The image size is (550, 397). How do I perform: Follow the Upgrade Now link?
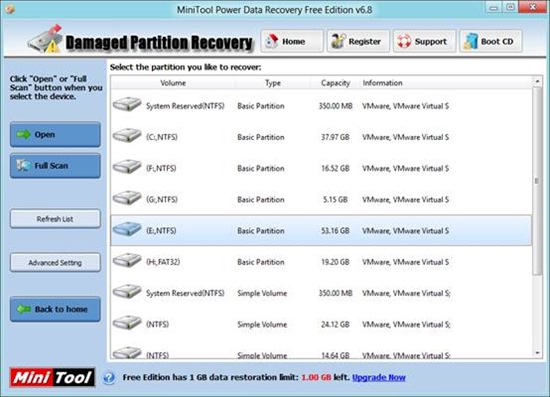point(379,377)
